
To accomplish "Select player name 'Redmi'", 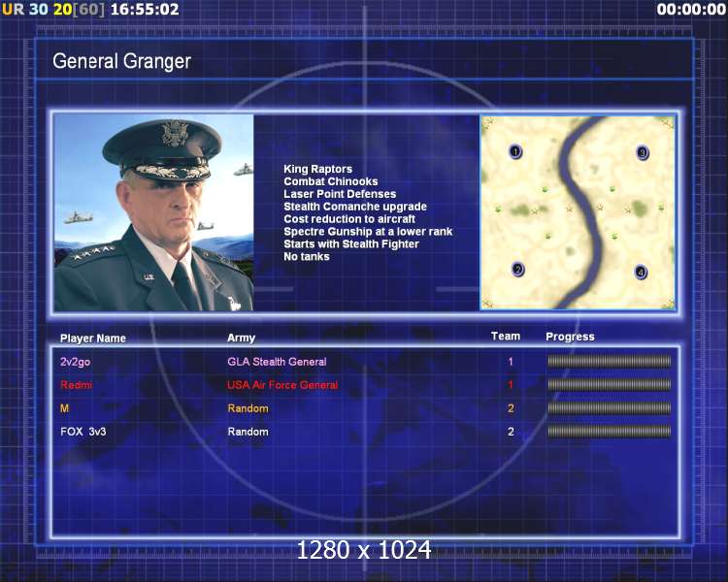I will pos(76,385).
